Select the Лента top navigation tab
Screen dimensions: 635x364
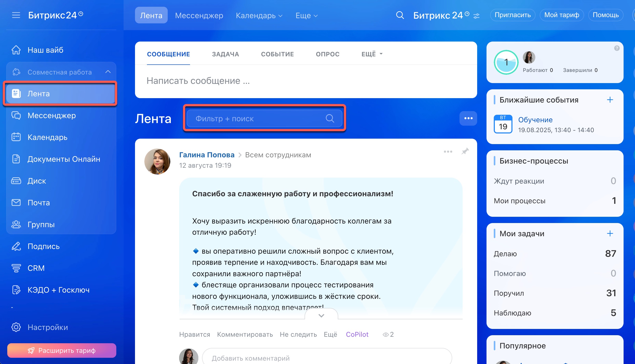[151, 15]
